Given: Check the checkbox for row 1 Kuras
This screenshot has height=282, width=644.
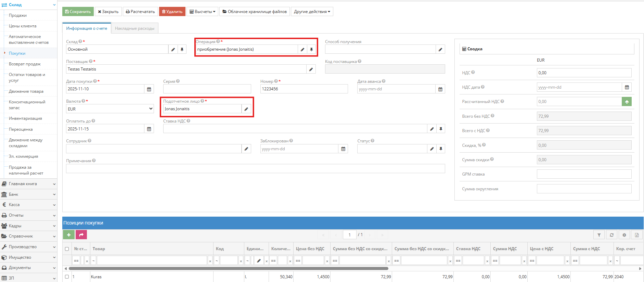Looking at the screenshot, I should (67, 277).
